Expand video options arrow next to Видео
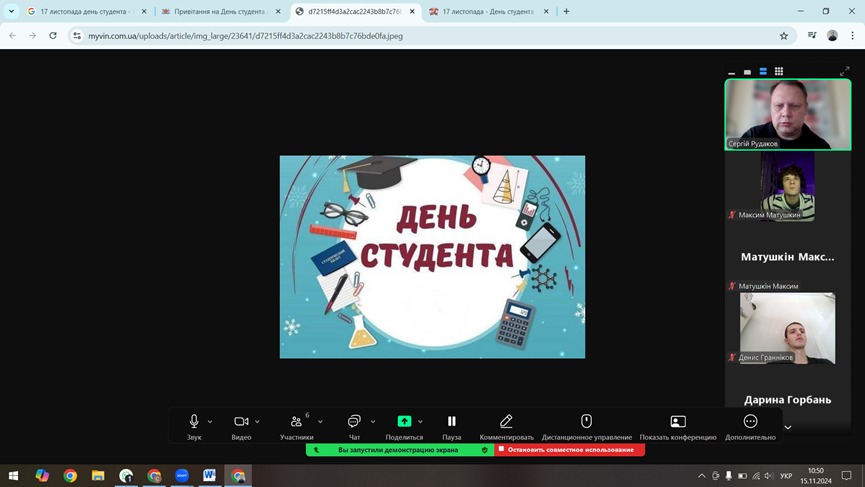 point(258,422)
